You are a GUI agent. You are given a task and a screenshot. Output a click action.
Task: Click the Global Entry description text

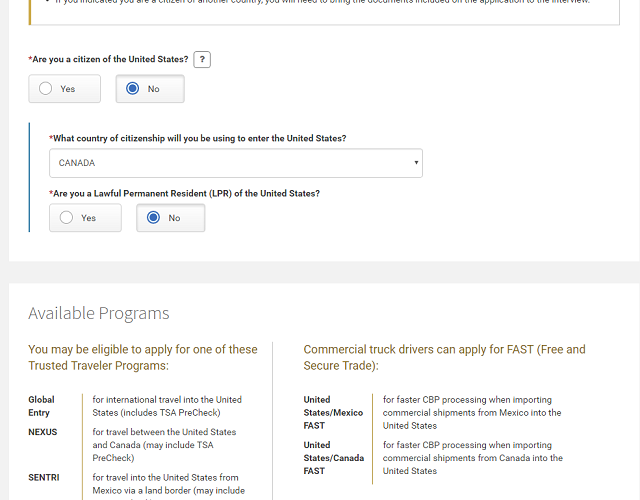click(167, 406)
